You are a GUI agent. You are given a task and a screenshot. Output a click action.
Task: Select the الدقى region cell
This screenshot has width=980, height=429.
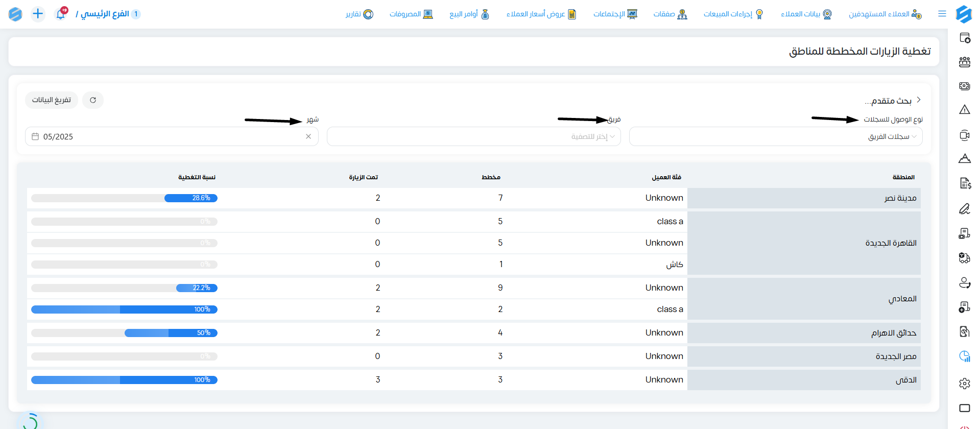point(804,380)
